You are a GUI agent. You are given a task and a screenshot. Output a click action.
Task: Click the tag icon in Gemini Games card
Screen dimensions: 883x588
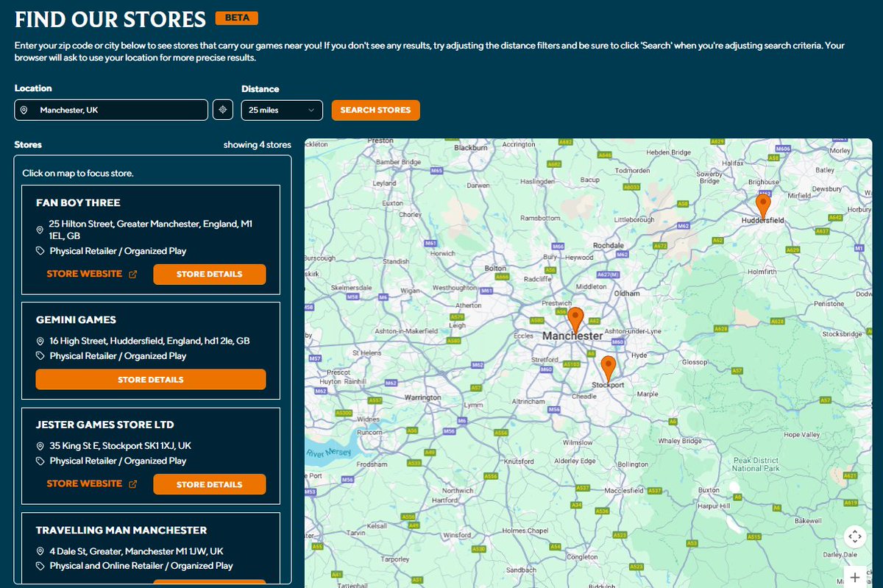[x=40, y=356]
